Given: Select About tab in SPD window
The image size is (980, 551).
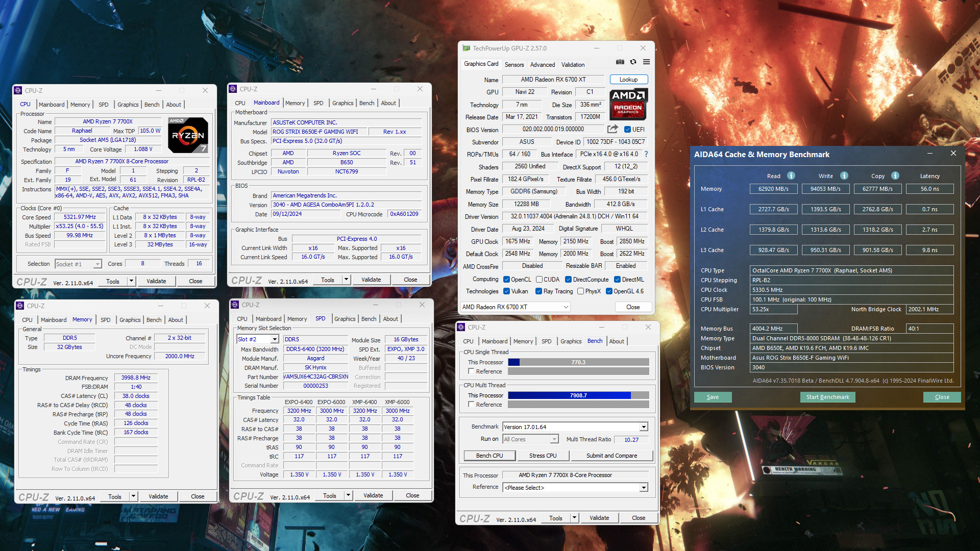Looking at the screenshot, I should coord(390,319).
